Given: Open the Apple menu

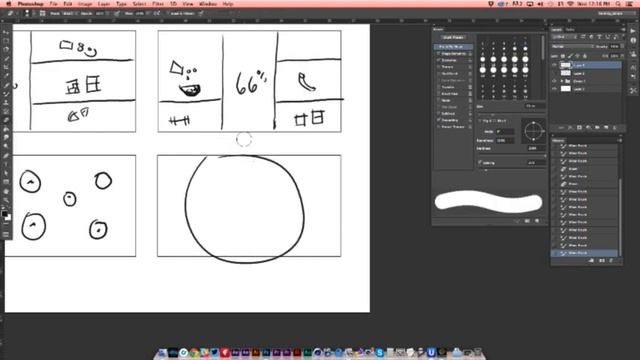Looking at the screenshot, I should 9,4.
